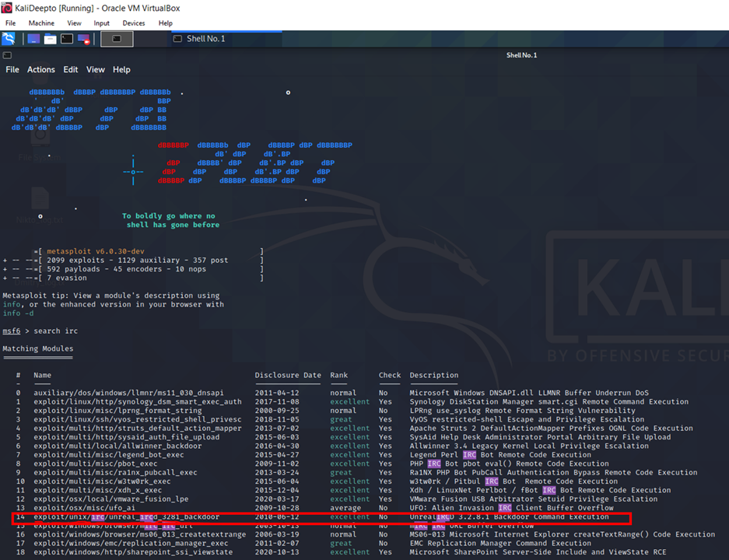
Task: Click the 'Metasploit tip: View a module's description' line
Action: coord(111,296)
